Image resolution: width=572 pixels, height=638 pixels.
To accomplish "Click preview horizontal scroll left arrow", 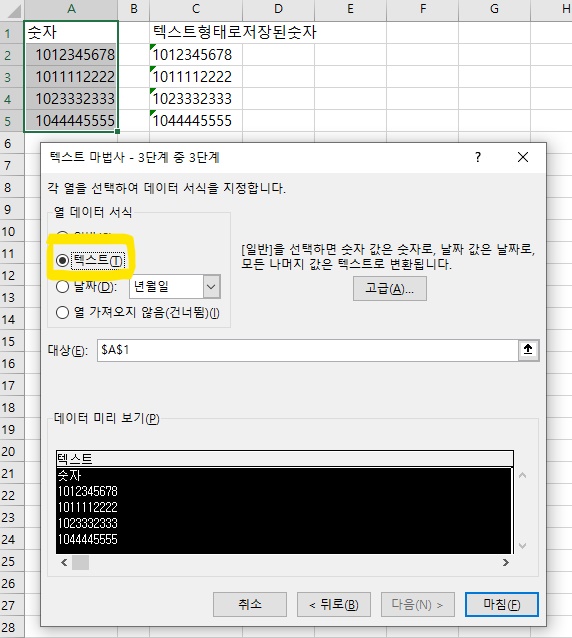I will pos(64,562).
